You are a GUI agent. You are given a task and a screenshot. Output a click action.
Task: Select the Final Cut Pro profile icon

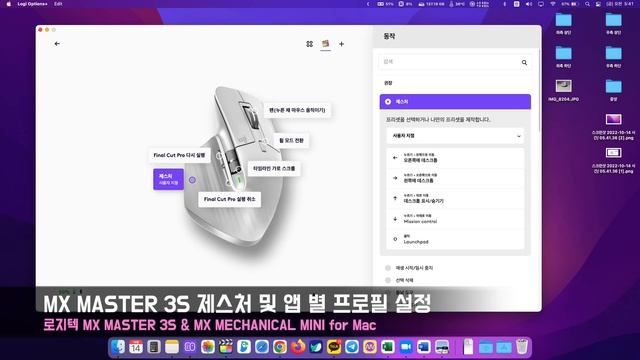[325, 43]
